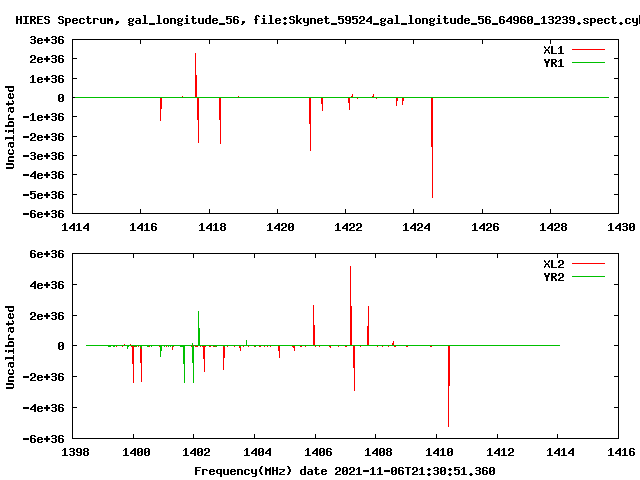Click the top plot 3e+36 axis label
Viewport: 640px width, 480px height.
click(x=47, y=40)
